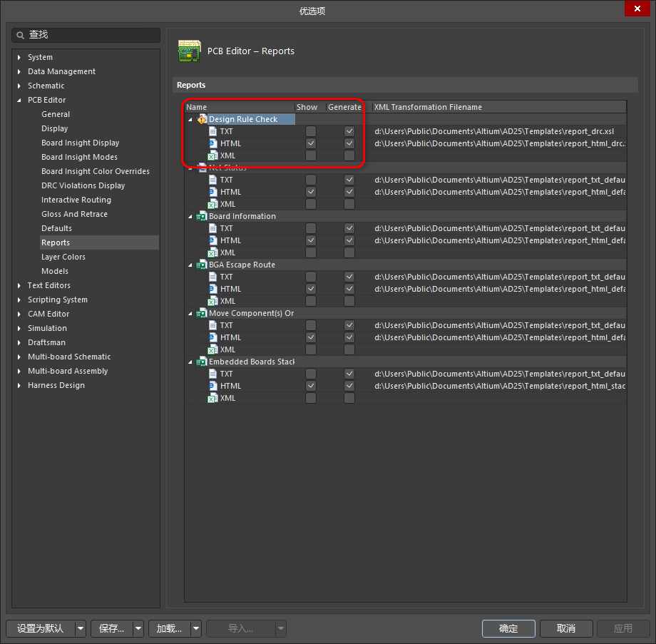
Task: Click the HTML icon under Net Status
Action: [213, 192]
